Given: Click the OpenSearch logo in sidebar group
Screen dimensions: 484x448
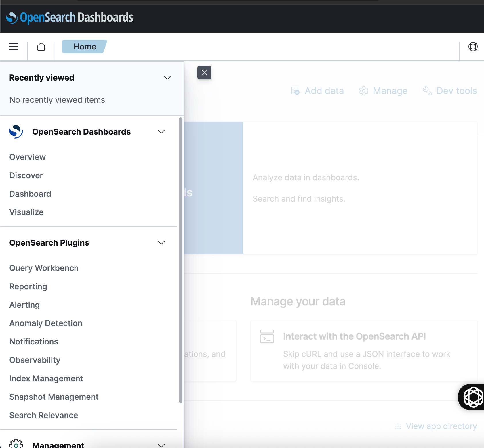Looking at the screenshot, I should [16, 132].
